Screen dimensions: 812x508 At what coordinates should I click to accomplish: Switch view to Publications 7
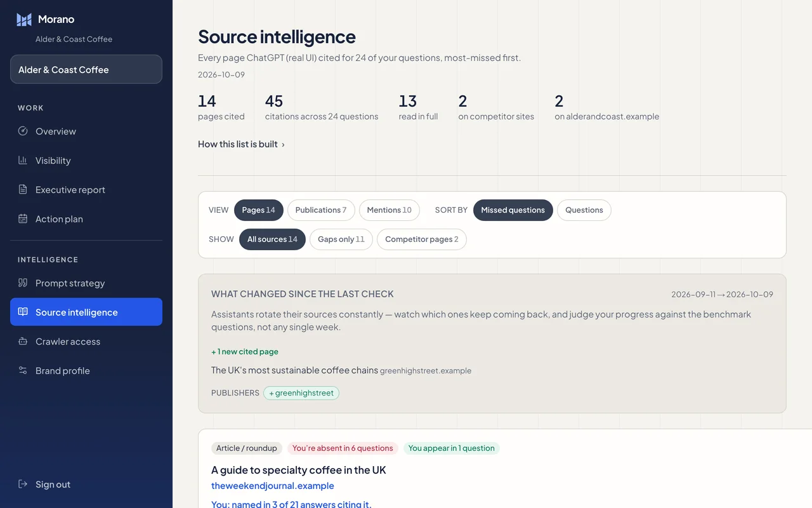(321, 210)
